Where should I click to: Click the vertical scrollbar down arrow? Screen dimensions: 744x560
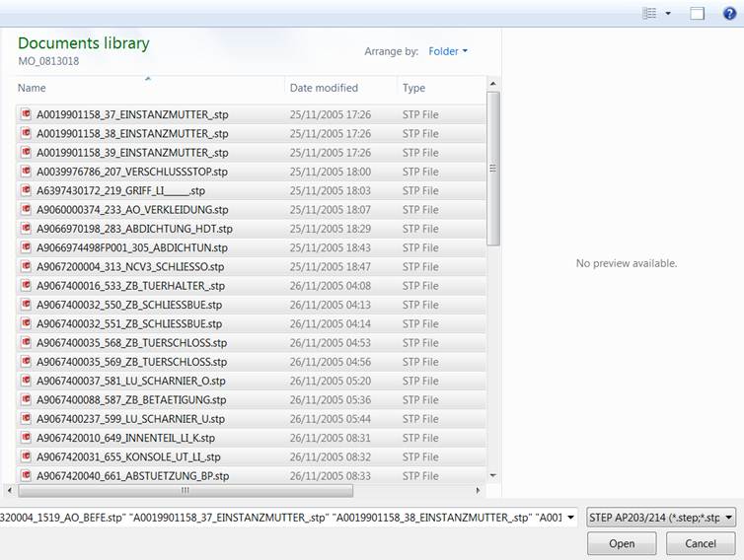(x=493, y=473)
